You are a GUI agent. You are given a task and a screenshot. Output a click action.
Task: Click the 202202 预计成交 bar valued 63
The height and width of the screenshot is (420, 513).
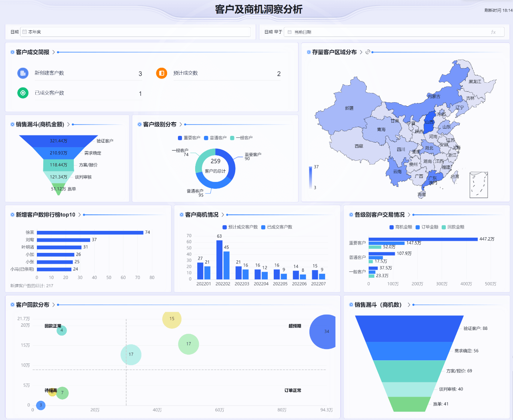coord(219,260)
